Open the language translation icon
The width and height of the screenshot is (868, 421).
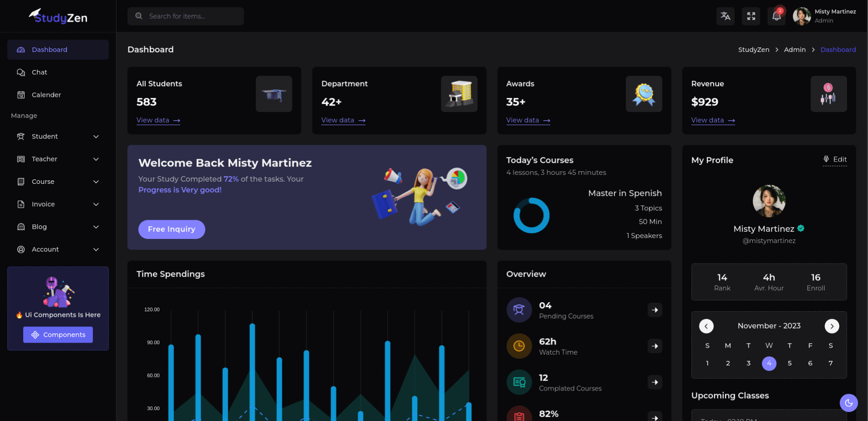tap(725, 16)
